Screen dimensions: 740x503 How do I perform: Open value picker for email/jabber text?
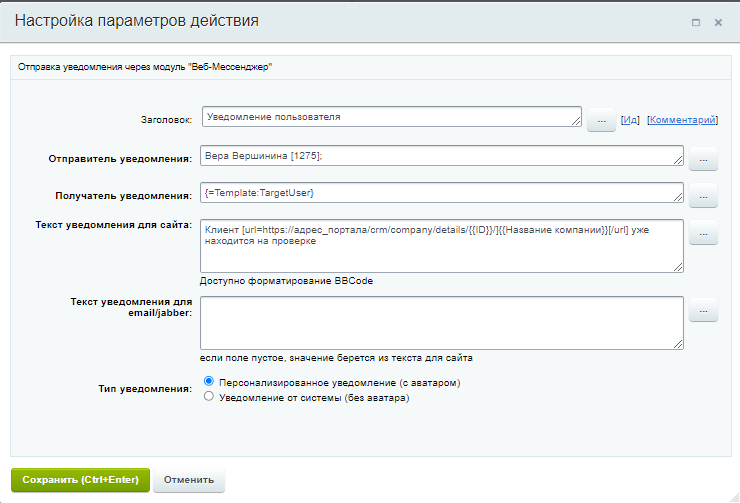(703, 310)
